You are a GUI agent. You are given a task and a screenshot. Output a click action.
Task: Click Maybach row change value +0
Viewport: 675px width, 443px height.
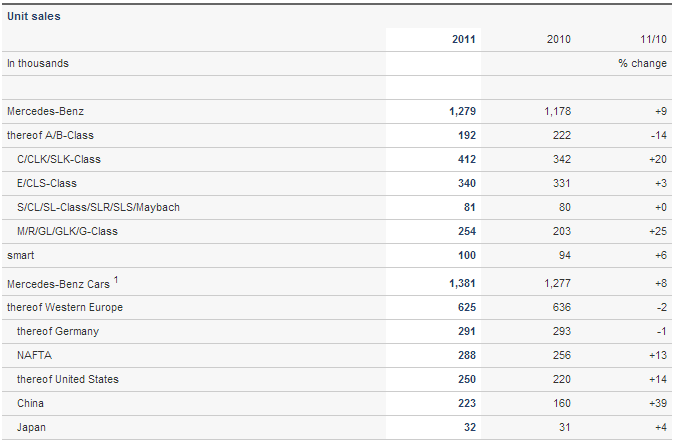(661, 208)
